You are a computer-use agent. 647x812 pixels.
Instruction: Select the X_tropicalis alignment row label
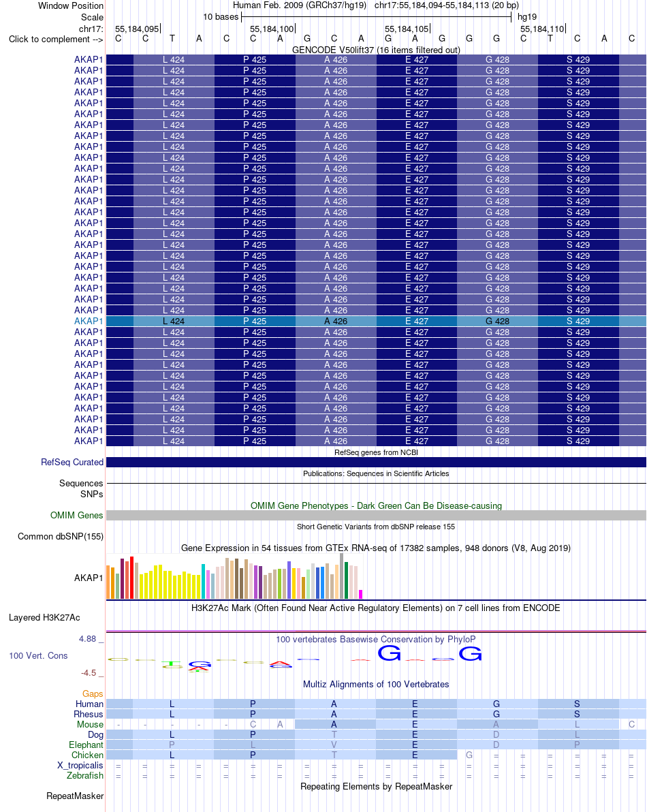(x=80, y=766)
